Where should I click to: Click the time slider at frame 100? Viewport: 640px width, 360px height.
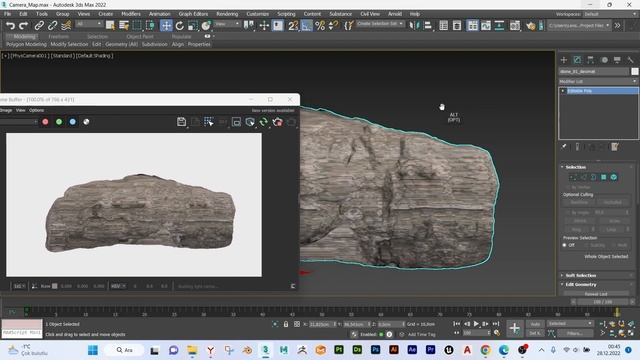(617, 312)
